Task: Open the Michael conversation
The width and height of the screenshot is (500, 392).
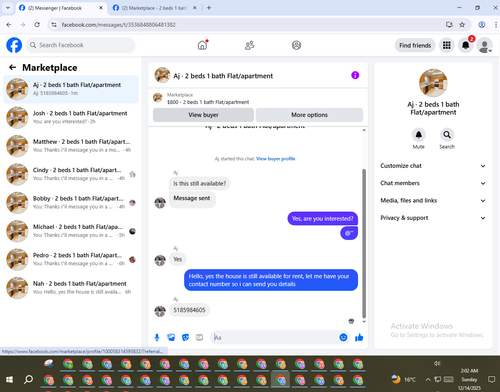Action: pyautogui.click(x=71, y=231)
